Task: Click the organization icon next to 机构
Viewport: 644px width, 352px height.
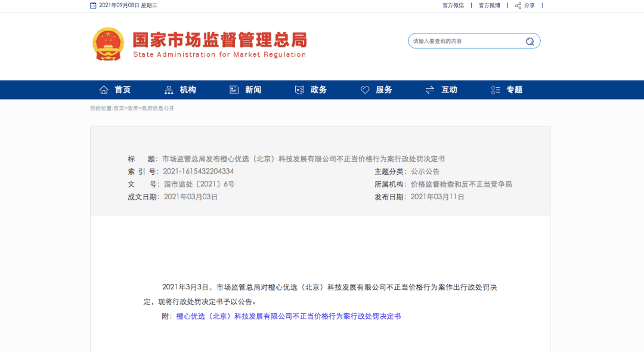Action: point(169,90)
